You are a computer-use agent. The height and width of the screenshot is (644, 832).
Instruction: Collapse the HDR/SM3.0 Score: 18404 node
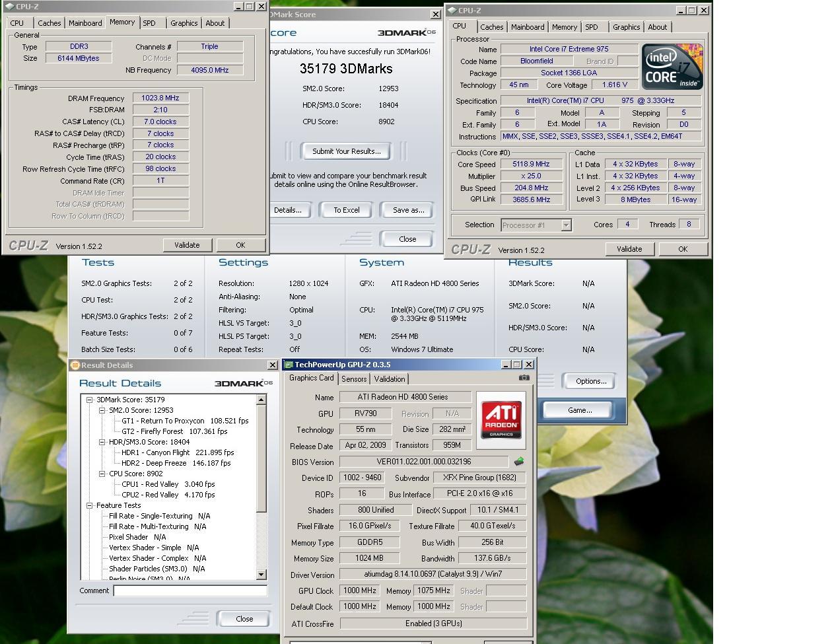pos(102,442)
